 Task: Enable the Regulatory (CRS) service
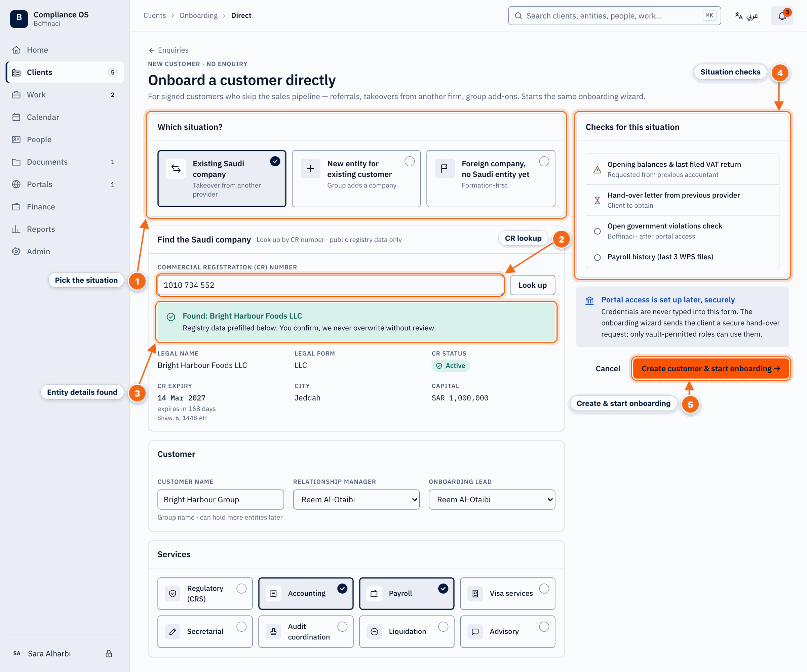tap(205, 593)
